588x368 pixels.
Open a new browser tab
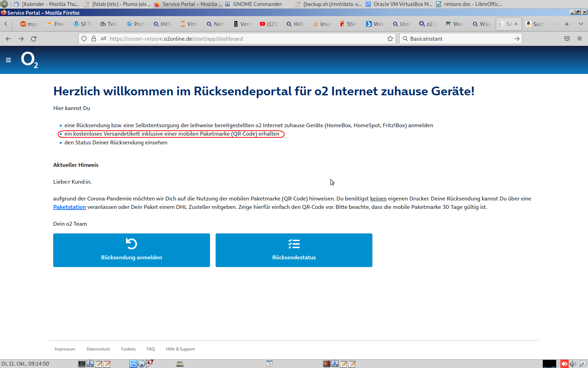pos(567,24)
